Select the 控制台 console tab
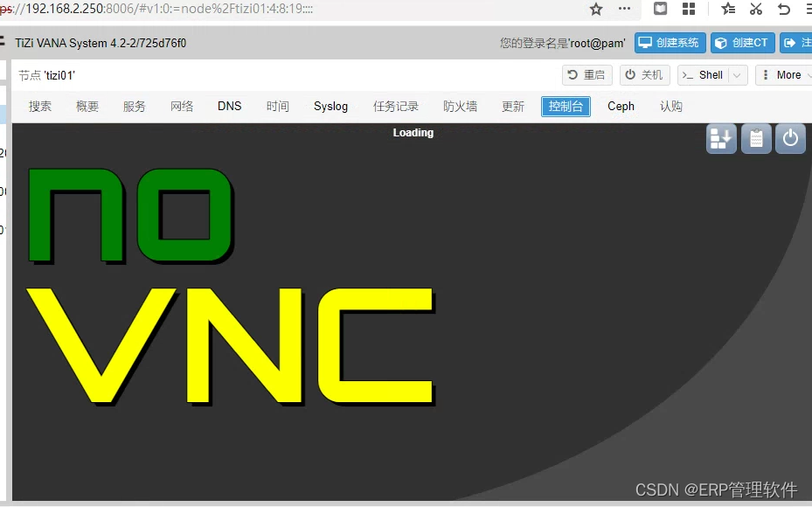 565,106
